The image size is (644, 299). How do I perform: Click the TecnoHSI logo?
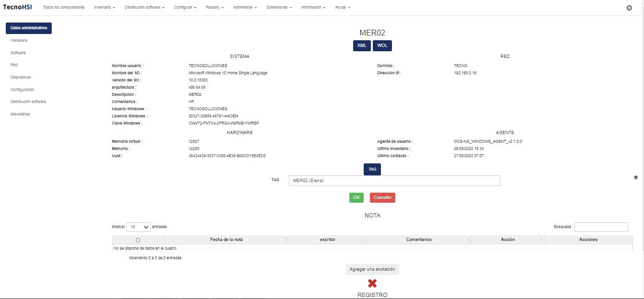point(17,7)
